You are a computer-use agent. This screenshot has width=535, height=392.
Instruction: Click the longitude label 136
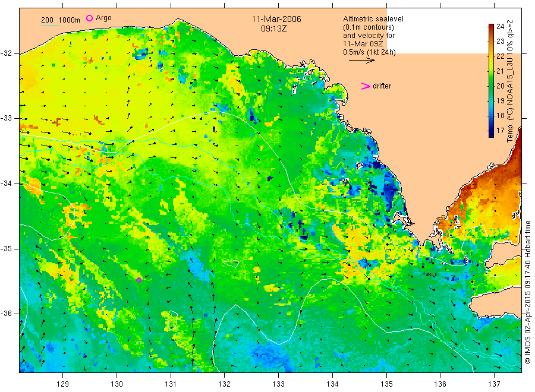(x=440, y=384)
